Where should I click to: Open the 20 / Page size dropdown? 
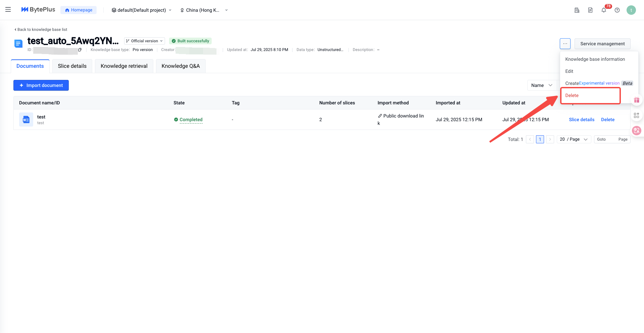574,139
